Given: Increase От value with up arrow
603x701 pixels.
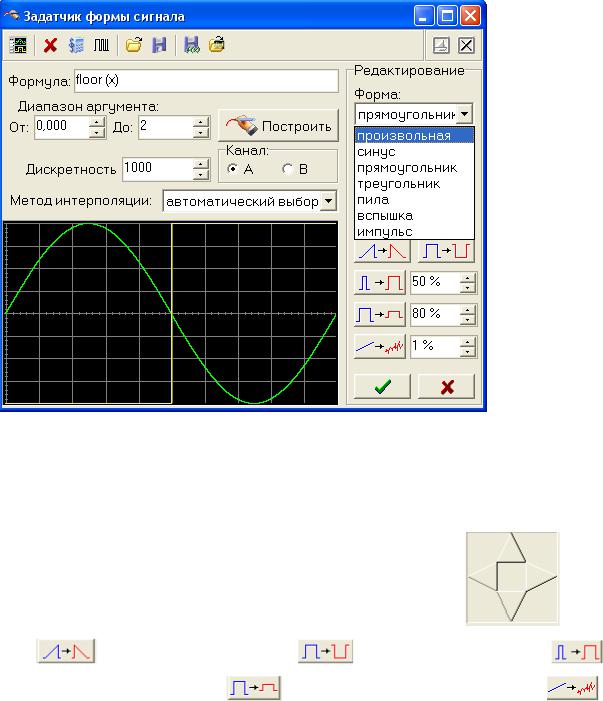Looking at the screenshot, I should [97, 122].
